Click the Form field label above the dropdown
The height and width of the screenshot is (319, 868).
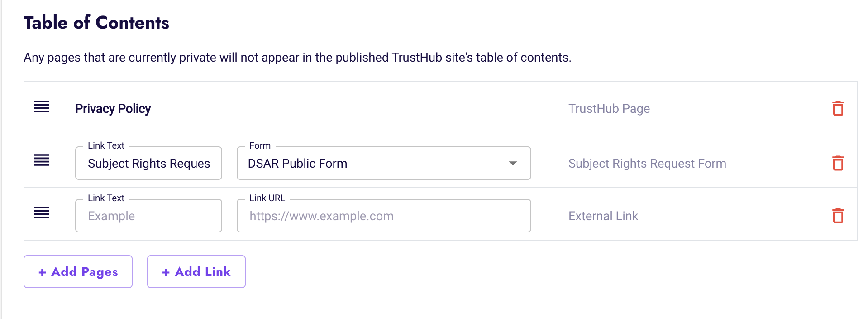click(x=260, y=145)
